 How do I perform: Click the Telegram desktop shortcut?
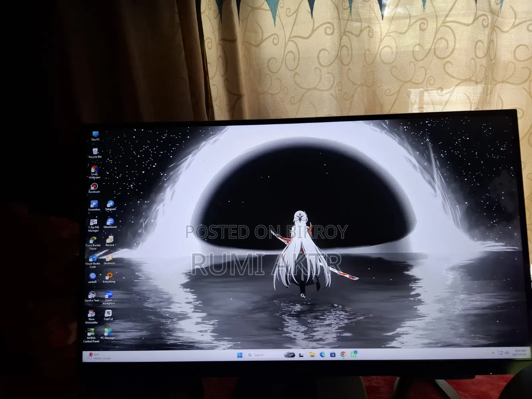tap(110, 205)
